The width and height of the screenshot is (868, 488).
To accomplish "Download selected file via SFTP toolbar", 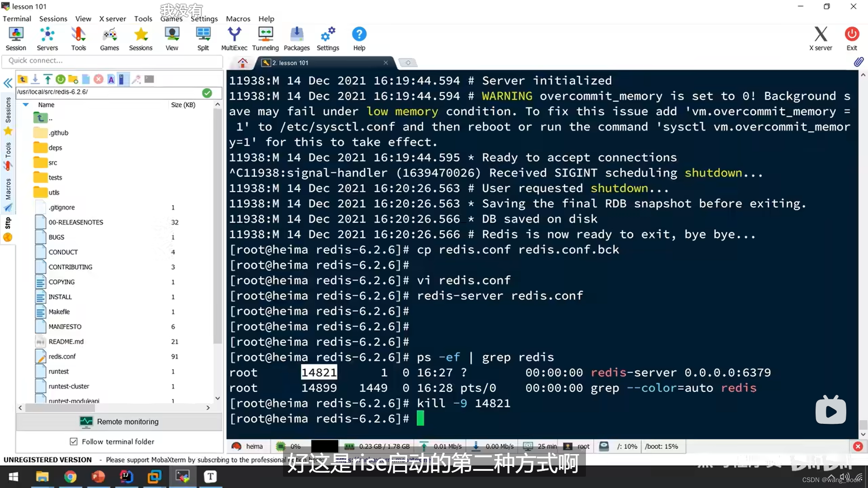I will pos(35,80).
